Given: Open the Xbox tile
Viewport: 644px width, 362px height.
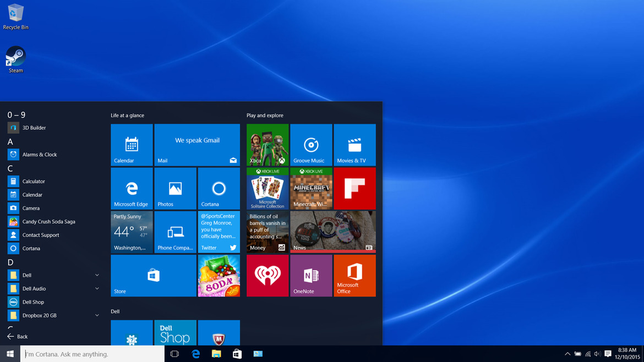Looking at the screenshot, I should point(268,145).
